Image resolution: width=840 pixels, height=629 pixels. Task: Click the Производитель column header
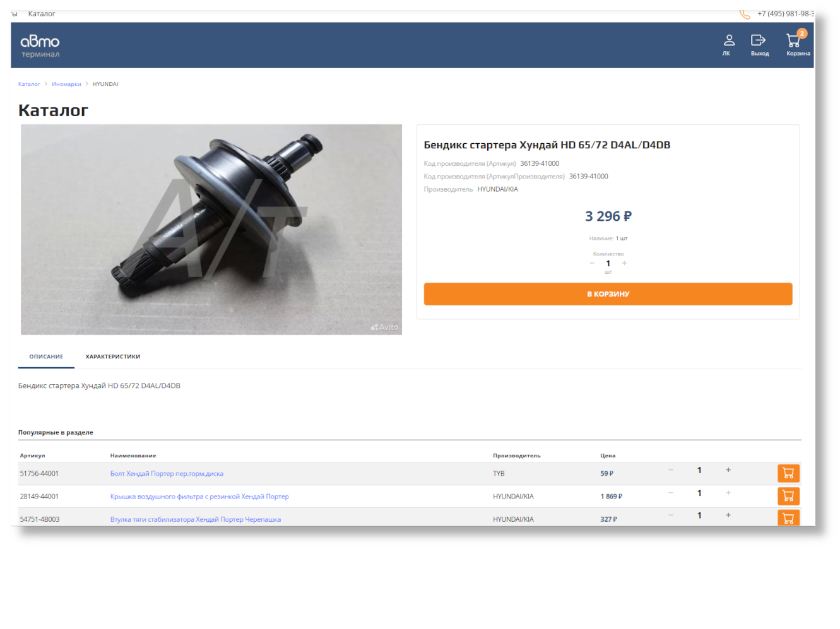coord(517,456)
